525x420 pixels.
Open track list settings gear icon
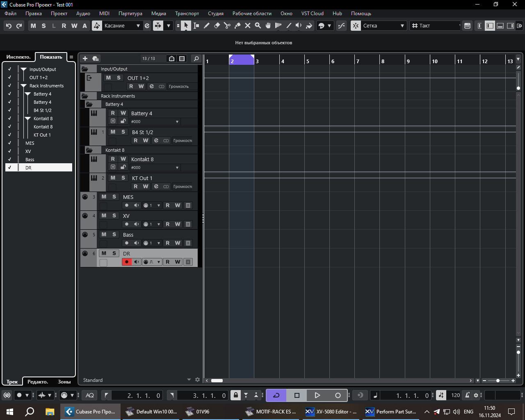(x=197, y=380)
